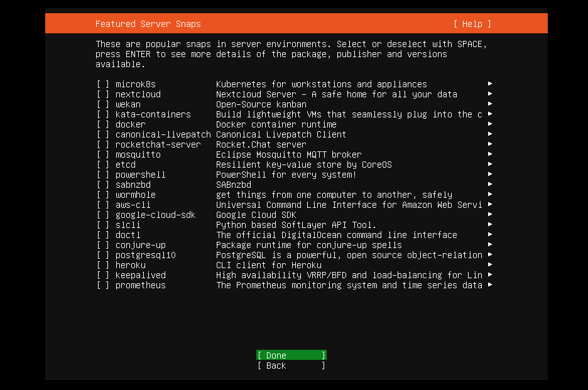Toggle the wekan kanban snap
588x390 pixels.
(x=102, y=104)
